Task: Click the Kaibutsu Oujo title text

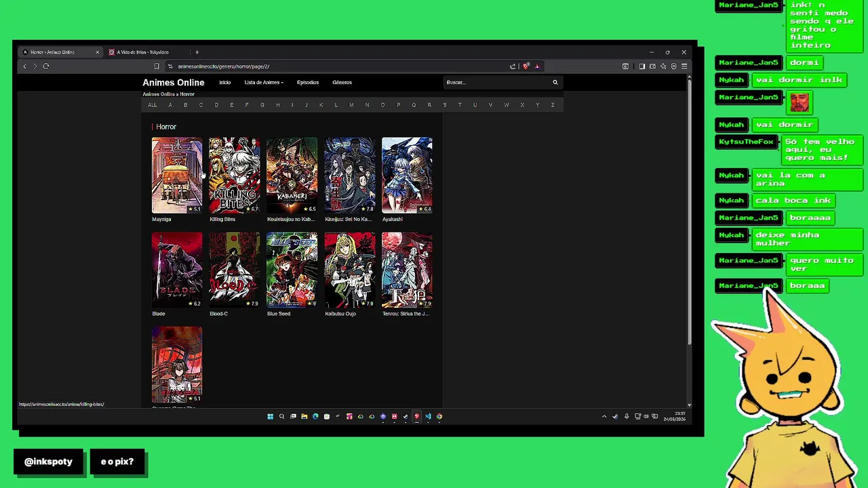Action: [340, 314]
